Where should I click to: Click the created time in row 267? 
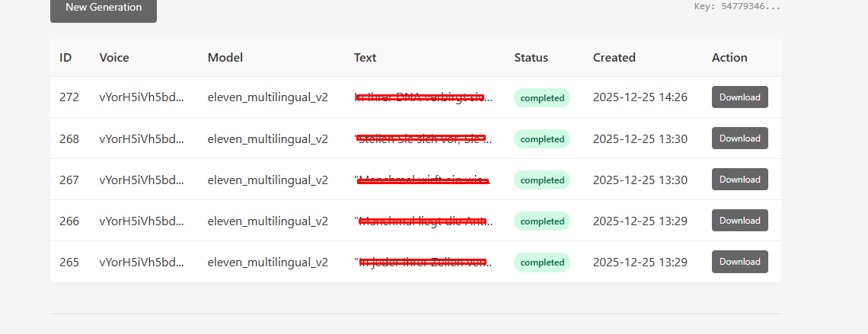(x=640, y=180)
